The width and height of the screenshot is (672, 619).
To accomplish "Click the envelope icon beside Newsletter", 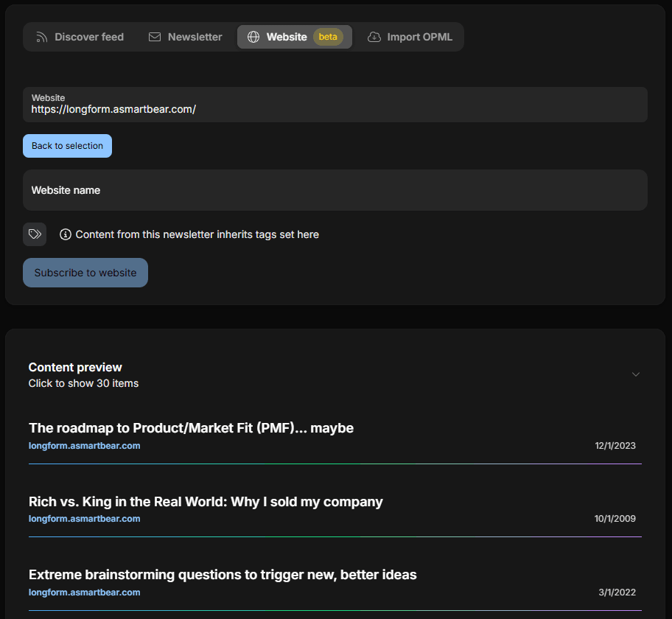I will (x=155, y=37).
